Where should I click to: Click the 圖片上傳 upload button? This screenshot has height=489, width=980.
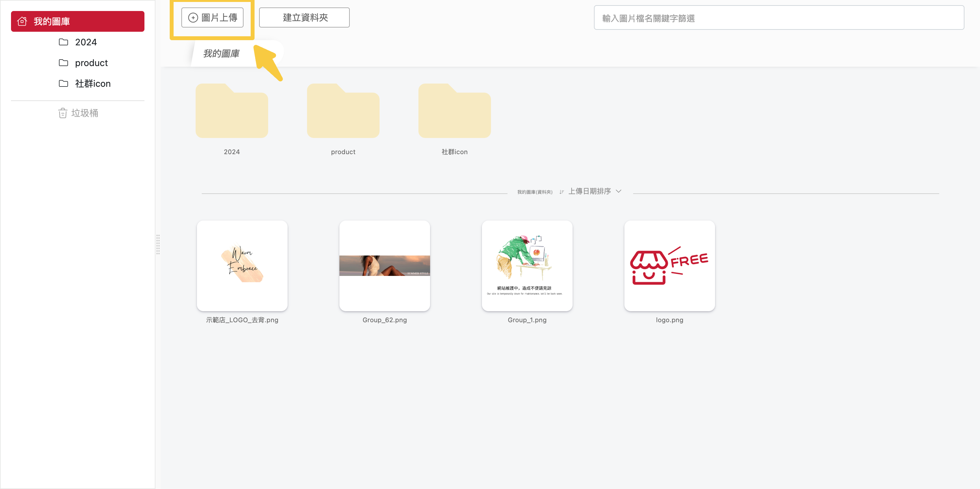tap(212, 17)
